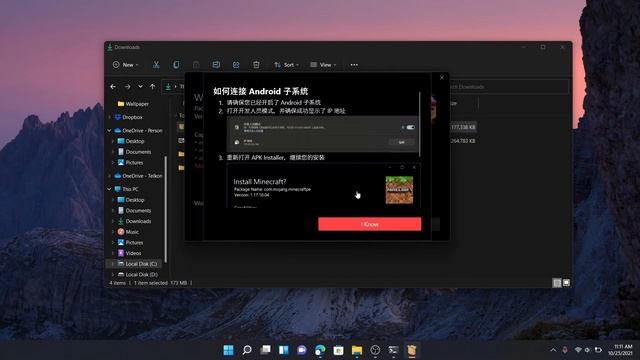Click the navigation pane scrollbar
Image resolution: width=640 pixels, height=360 pixels.
point(165,210)
